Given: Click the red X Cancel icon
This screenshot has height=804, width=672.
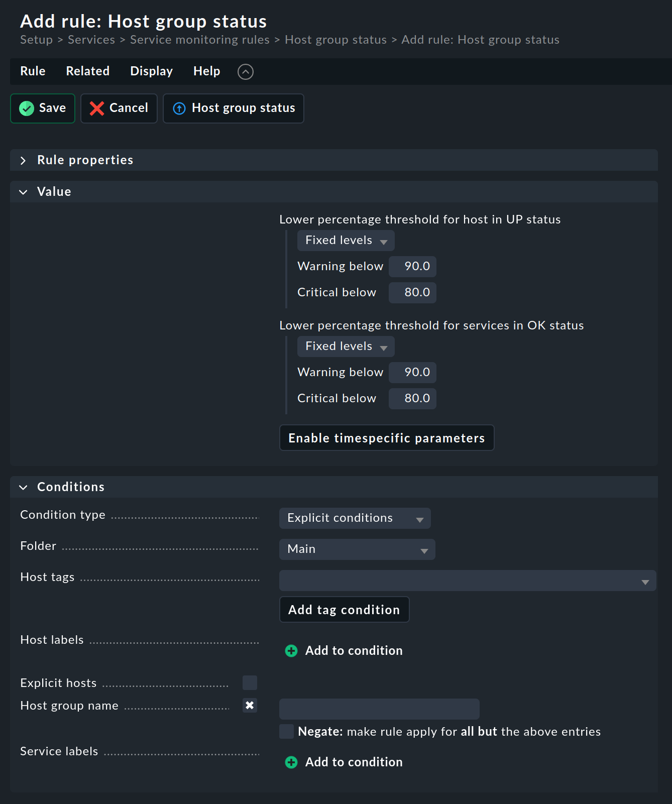Looking at the screenshot, I should click(96, 108).
